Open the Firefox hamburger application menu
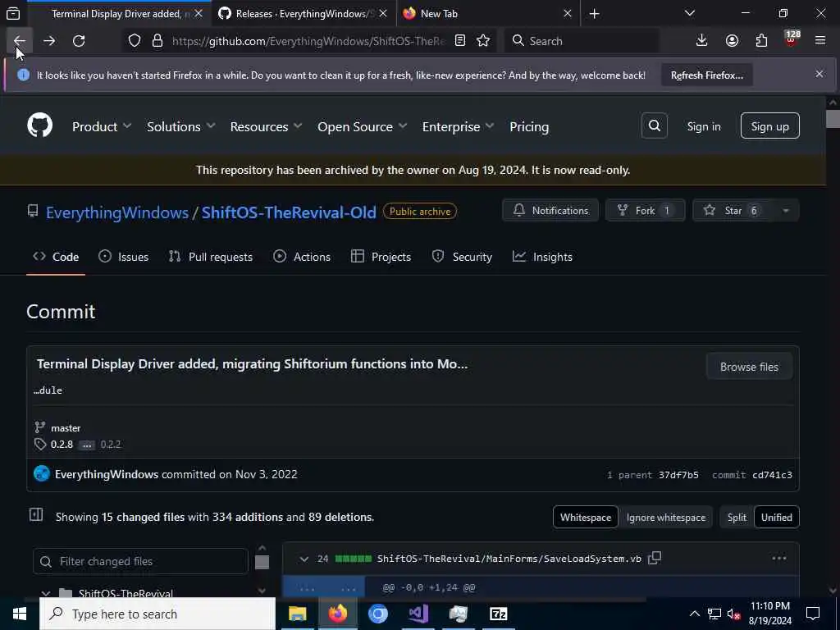This screenshot has height=630, width=840. [x=820, y=41]
